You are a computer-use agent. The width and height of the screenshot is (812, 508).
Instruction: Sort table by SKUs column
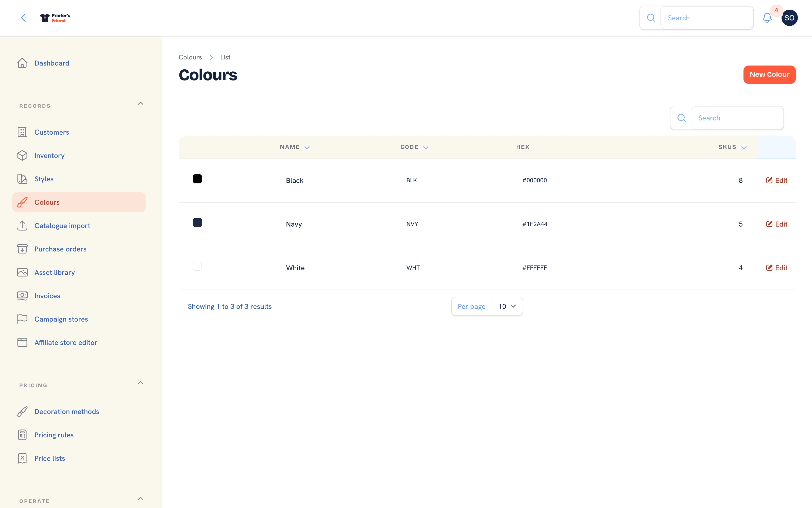tap(733, 147)
